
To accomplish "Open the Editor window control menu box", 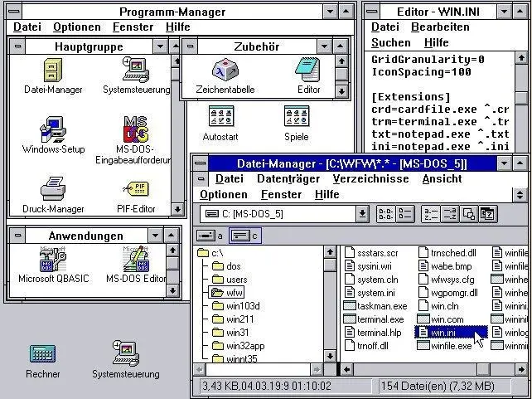I will click(372, 12).
